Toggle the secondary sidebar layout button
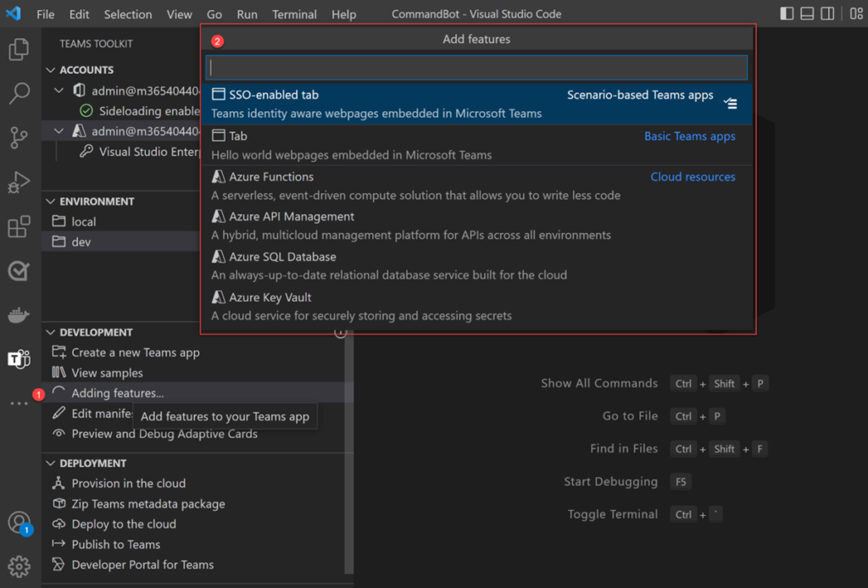Image resolution: width=868 pixels, height=588 pixels. [x=827, y=14]
